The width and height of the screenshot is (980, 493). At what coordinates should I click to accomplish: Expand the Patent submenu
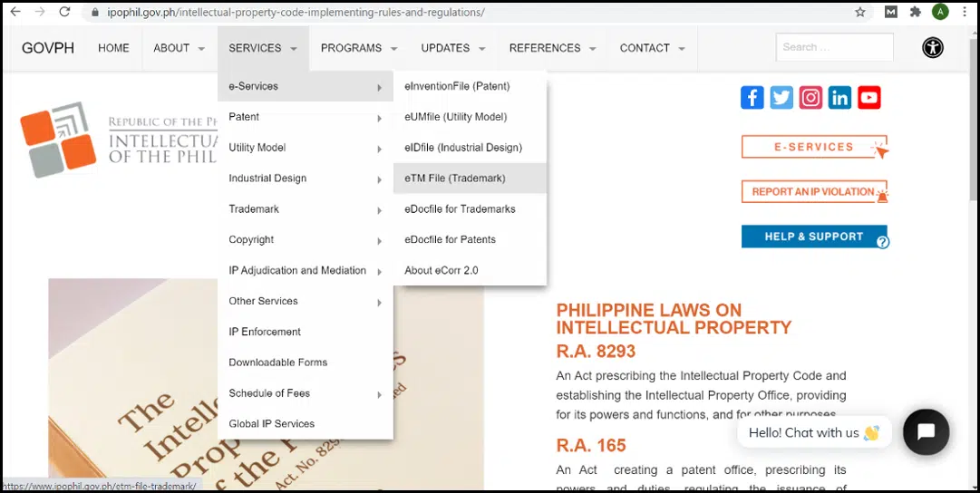click(305, 117)
